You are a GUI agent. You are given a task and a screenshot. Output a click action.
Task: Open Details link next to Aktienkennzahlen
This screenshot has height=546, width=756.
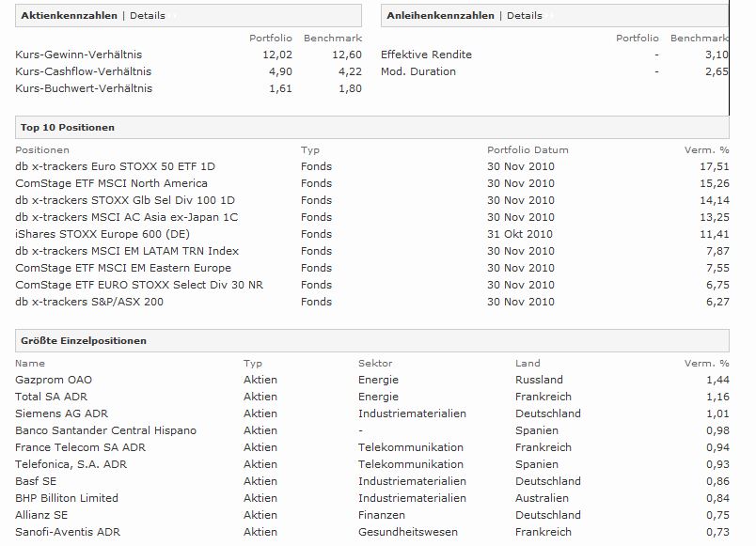click(x=147, y=15)
